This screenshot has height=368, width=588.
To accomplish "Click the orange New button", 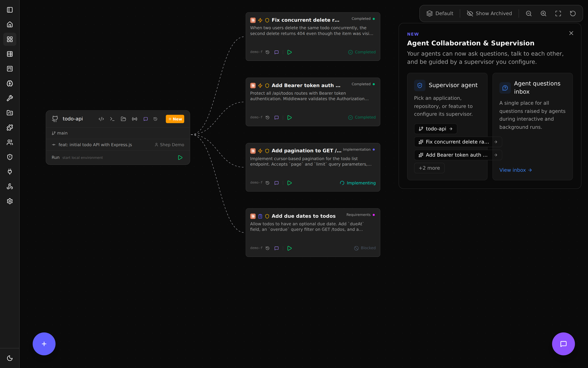I will tap(175, 119).
